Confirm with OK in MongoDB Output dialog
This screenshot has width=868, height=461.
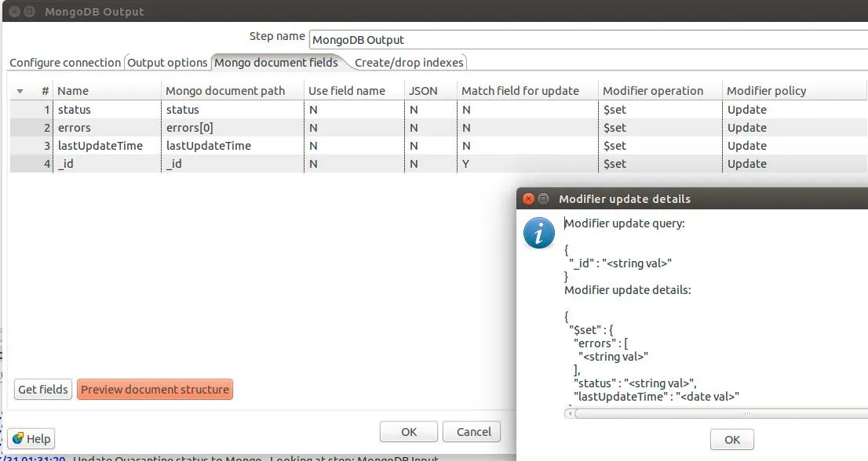[x=409, y=432]
